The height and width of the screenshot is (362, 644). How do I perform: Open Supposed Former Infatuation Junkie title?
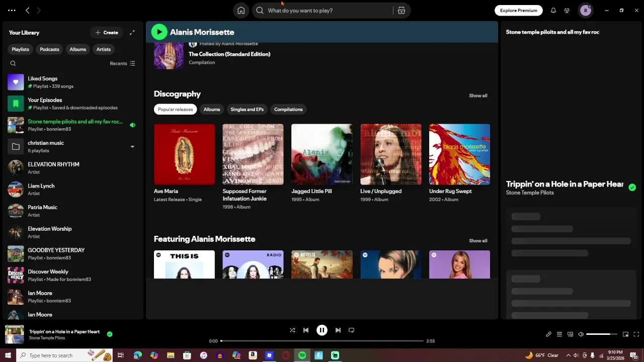(245, 195)
